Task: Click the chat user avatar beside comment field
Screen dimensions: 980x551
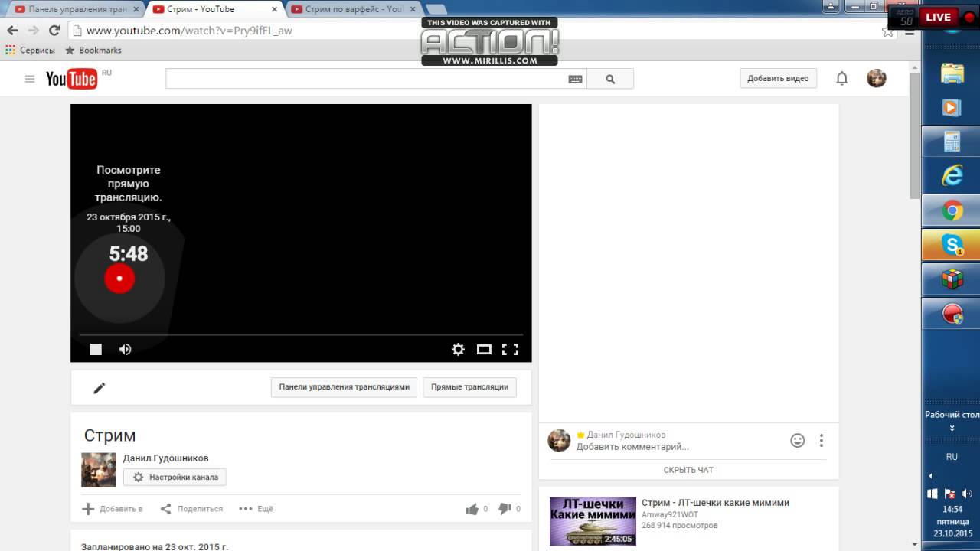Action: point(559,440)
